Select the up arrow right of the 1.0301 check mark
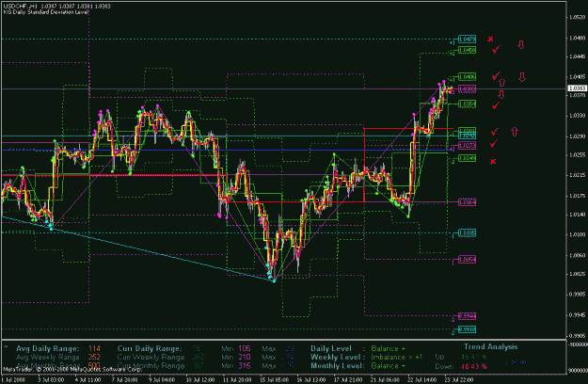The height and width of the screenshot is (384, 588). (x=515, y=131)
